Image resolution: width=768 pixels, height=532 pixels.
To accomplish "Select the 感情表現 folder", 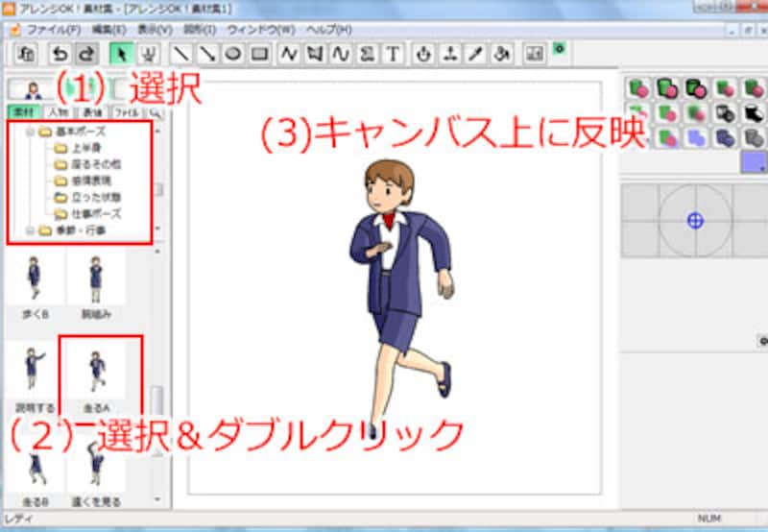I will (x=84, y=181).
